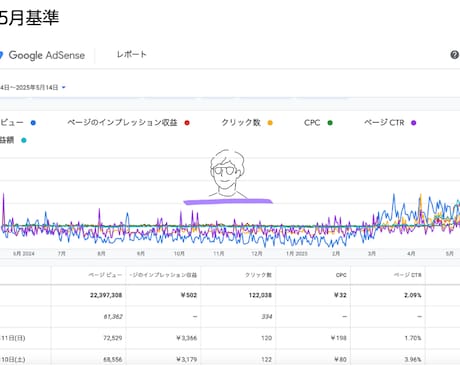This screenshot has height=380, width=460.
Task: Click the CTR value 1.70%
Action: [x=413, y=338]
